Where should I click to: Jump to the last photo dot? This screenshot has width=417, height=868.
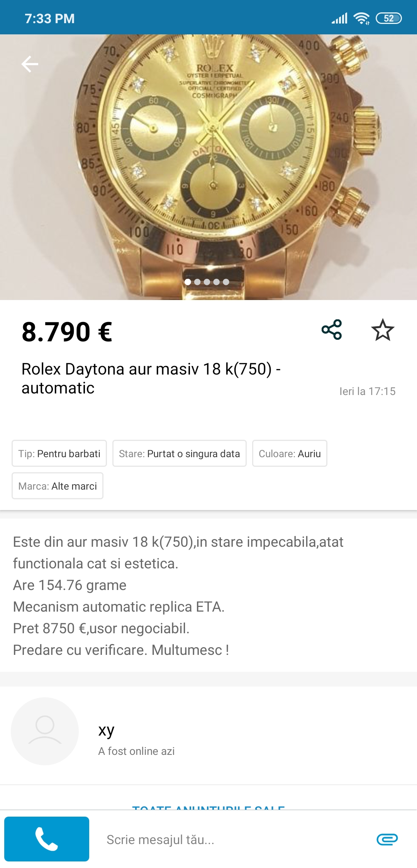click(226, 282)
